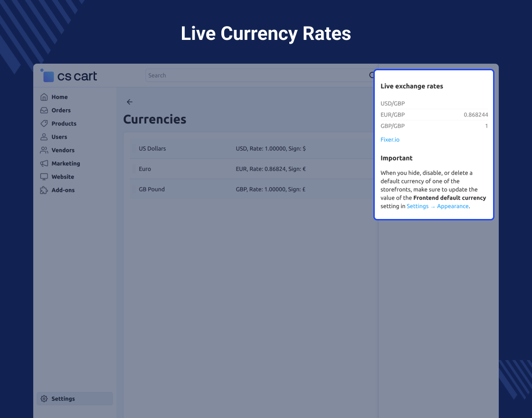Click the Add-ons puzzle piece icon

coord(44,190)
